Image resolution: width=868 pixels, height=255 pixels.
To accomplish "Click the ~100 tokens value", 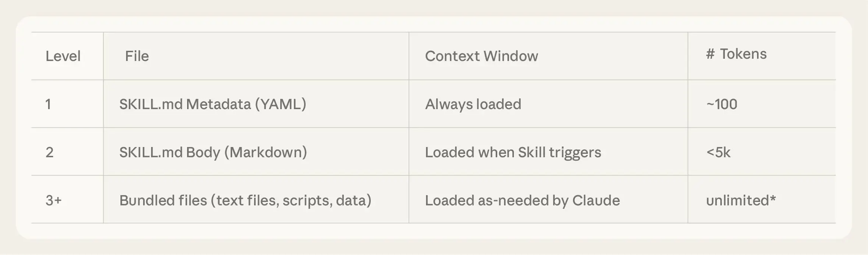I will (722, 104).
